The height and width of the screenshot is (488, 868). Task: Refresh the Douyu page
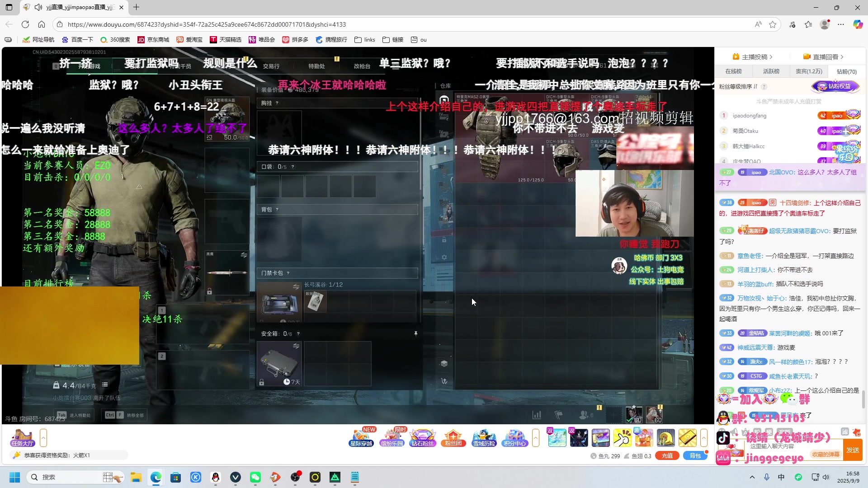point(25,24)
